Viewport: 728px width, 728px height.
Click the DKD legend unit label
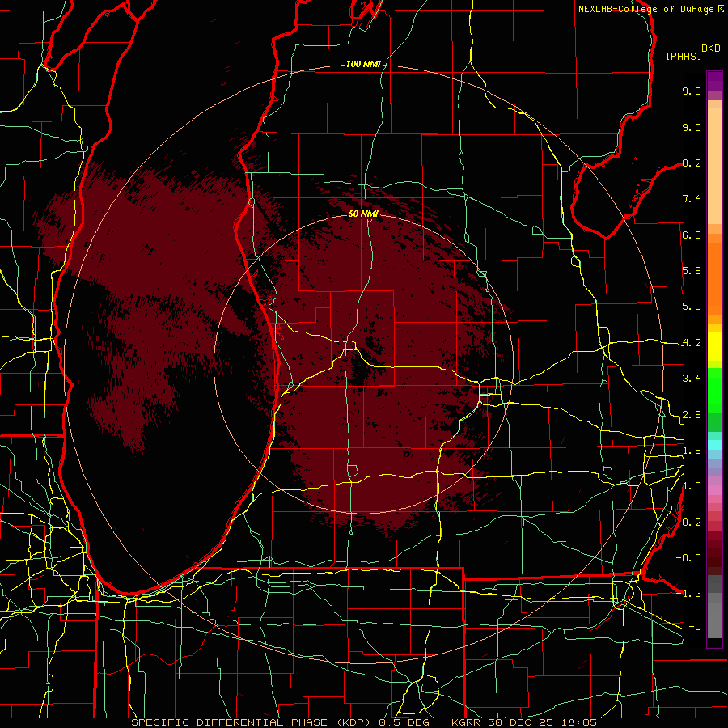click(x=711, y=49)
